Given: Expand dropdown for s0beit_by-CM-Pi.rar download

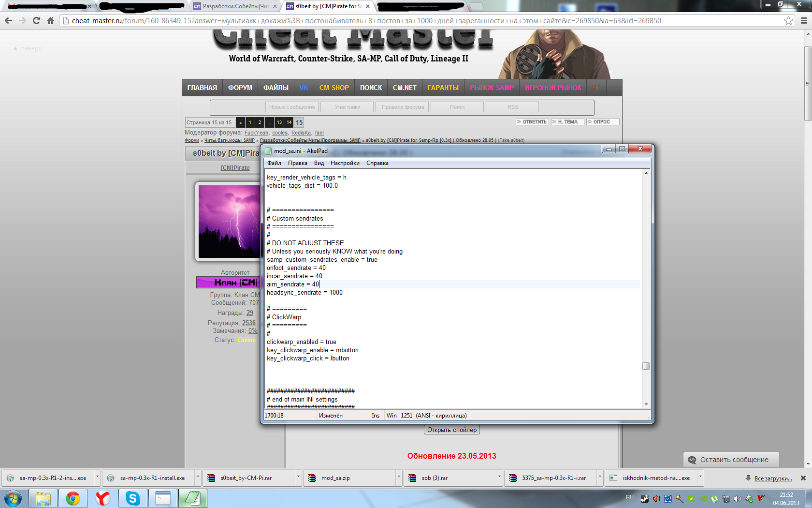Looking at the screenshot, I should (298, 477).
